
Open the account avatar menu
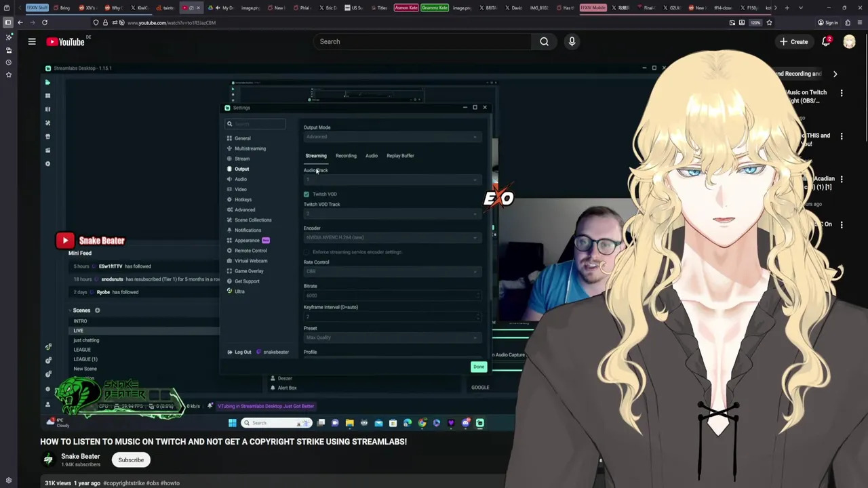click(849, 42)
